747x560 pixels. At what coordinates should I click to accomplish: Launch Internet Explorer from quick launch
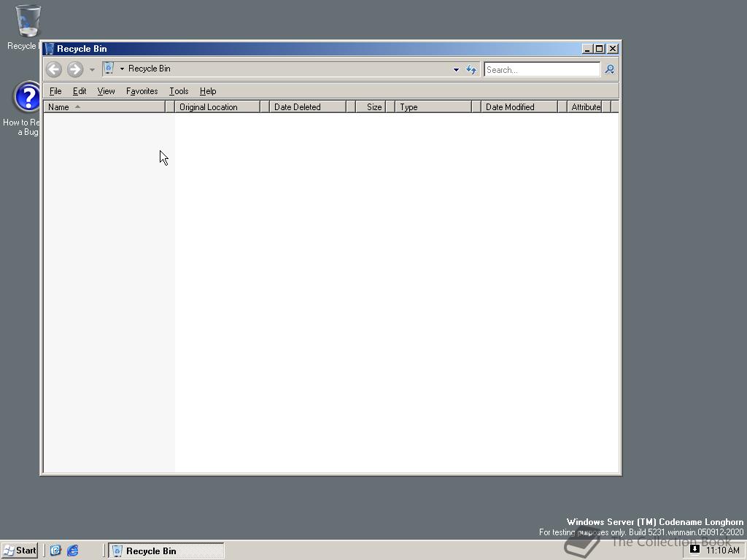pyautogui.click(x=72, y=551)
